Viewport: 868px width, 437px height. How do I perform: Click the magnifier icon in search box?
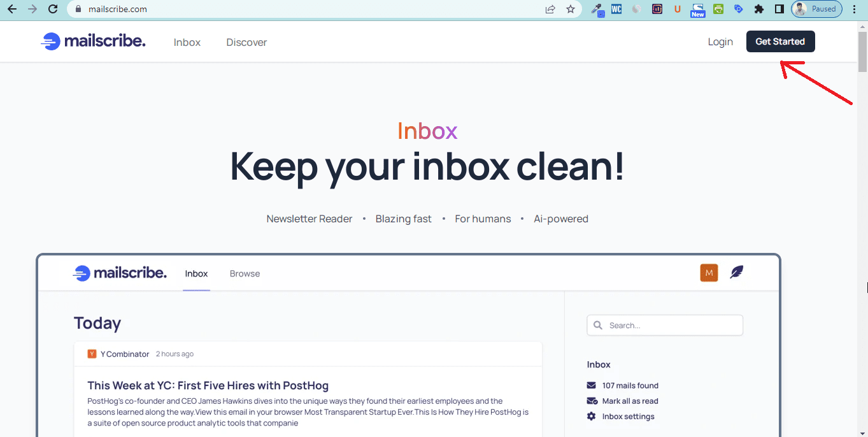pos(597,325)
